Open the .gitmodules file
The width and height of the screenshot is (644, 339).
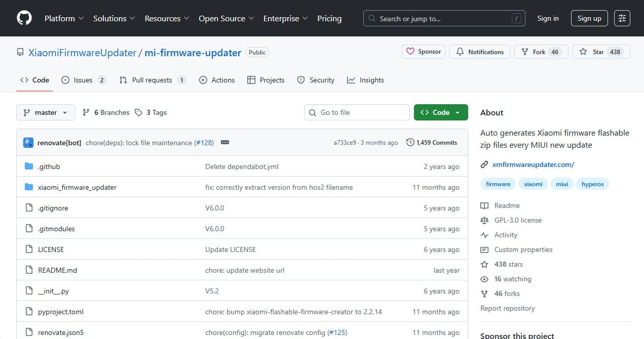pos(56,229)
